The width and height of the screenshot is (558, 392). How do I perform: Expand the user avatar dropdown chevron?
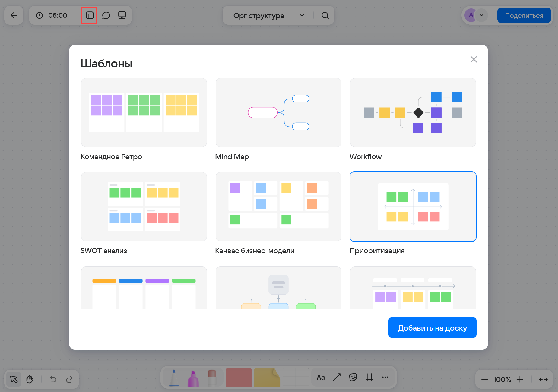[482, 15]
